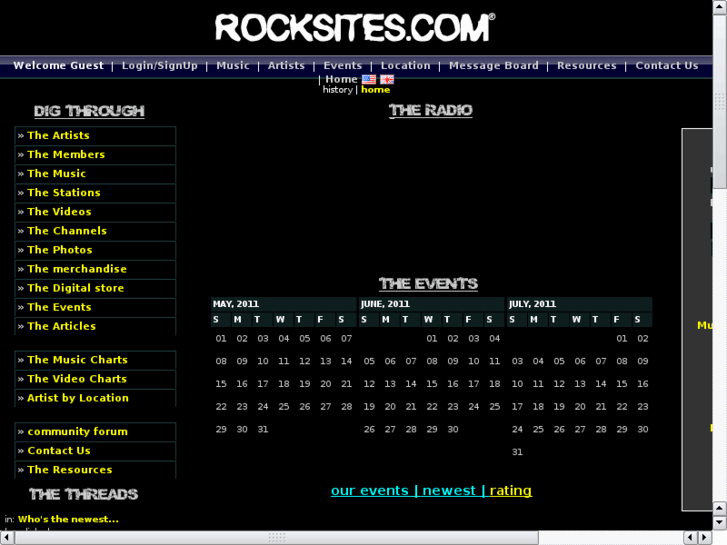Click the horizontal scrollbar thumb

tap(276, 538)
